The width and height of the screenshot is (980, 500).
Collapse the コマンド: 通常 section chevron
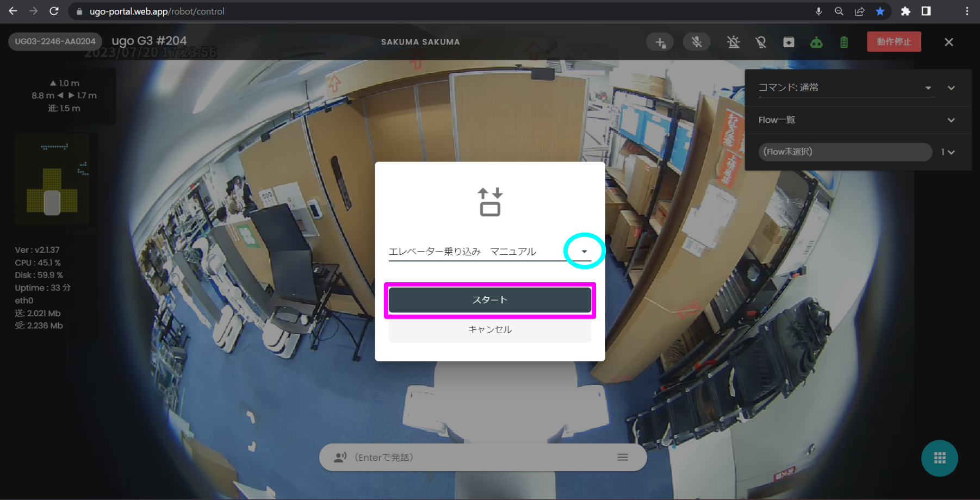(952, 87)
